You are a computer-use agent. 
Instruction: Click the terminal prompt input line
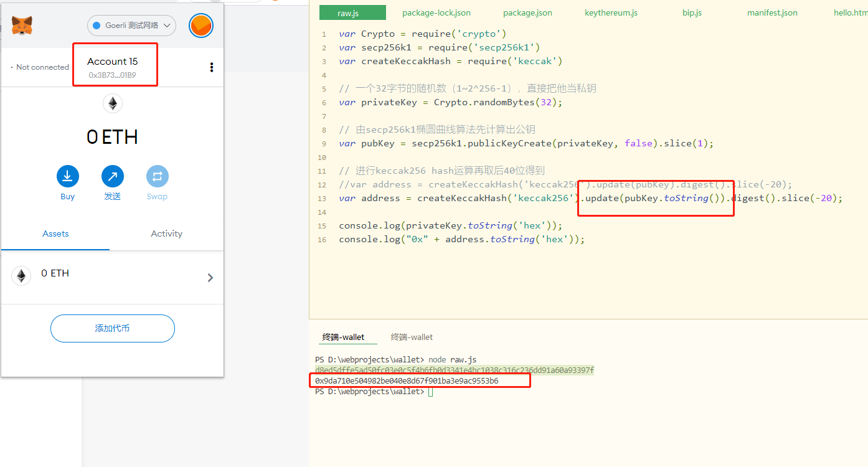coord(430,392)
